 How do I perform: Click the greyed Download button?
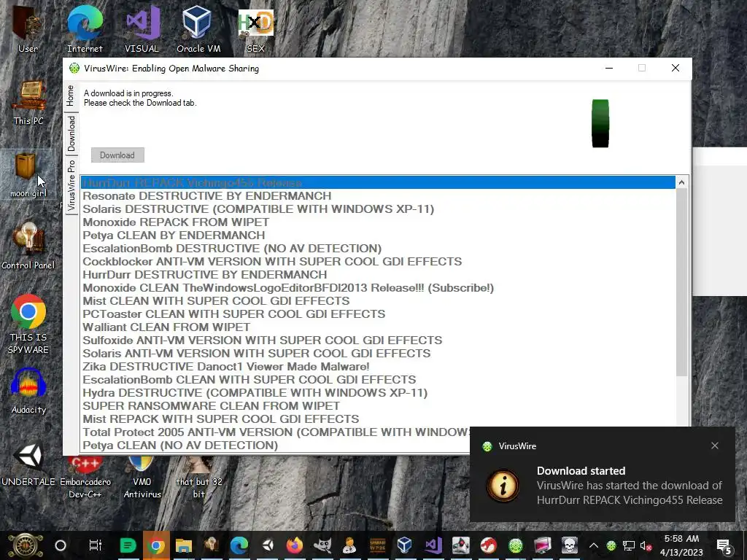click(x=117, y=155)
